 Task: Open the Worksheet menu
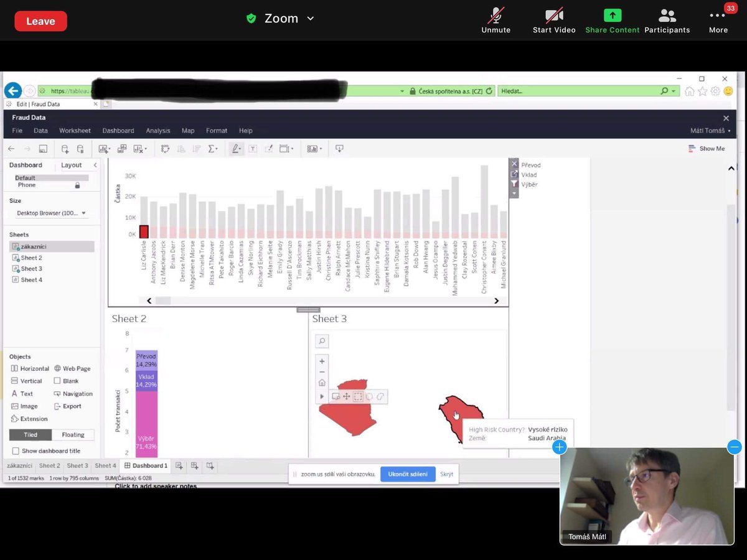[75, 131]
